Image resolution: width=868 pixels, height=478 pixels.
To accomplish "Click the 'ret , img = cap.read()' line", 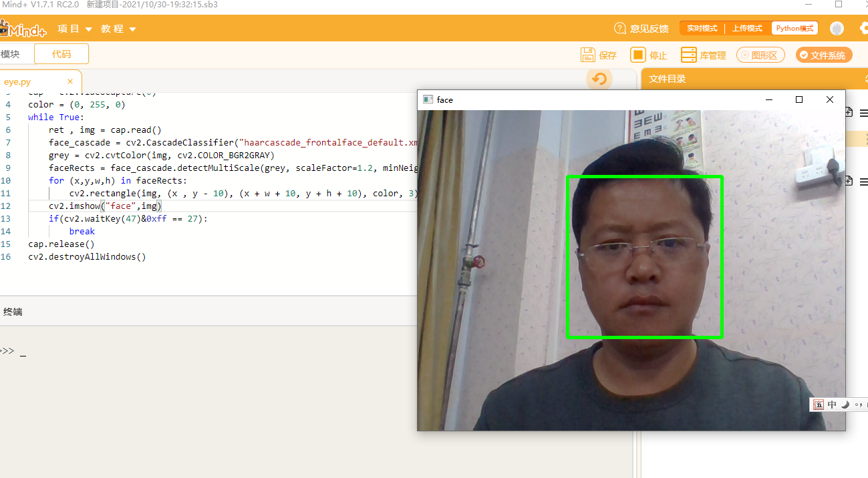I will click(x=105, y=130).
